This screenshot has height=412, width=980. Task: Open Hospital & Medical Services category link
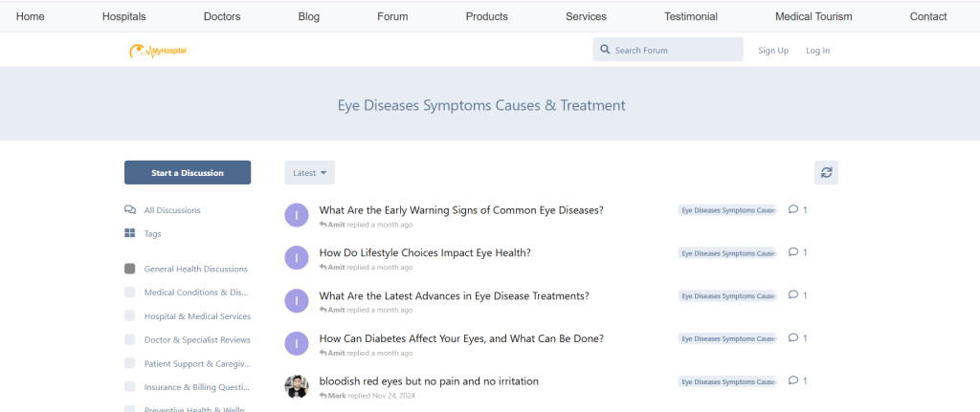point(197,316)
